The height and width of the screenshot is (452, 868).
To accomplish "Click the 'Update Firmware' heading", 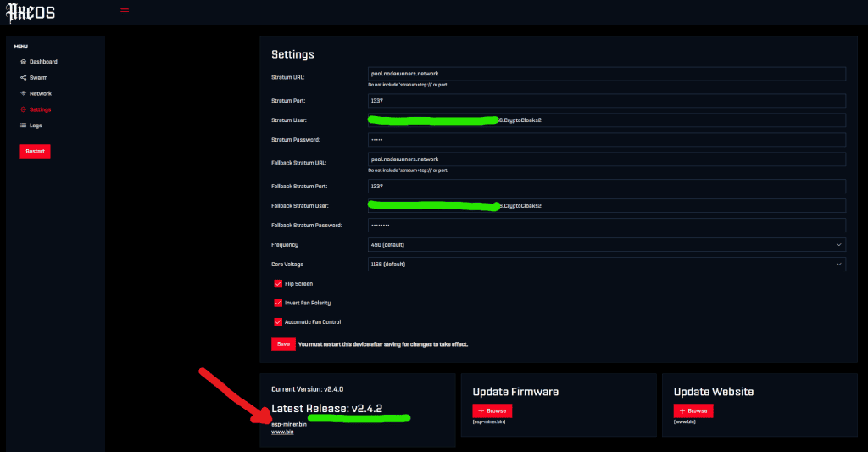I will click(x=515, y=392).
